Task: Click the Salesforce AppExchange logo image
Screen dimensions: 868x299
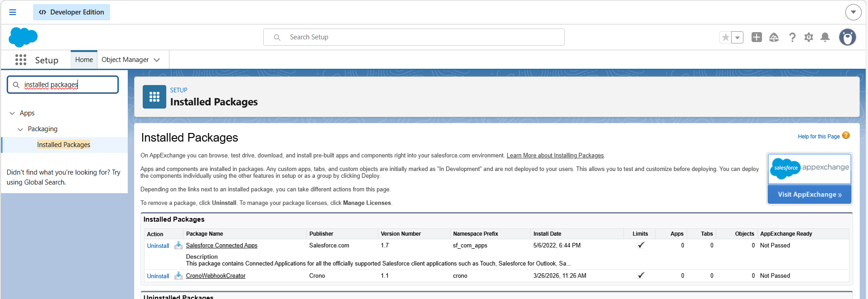Action: (x=810, y=169)
